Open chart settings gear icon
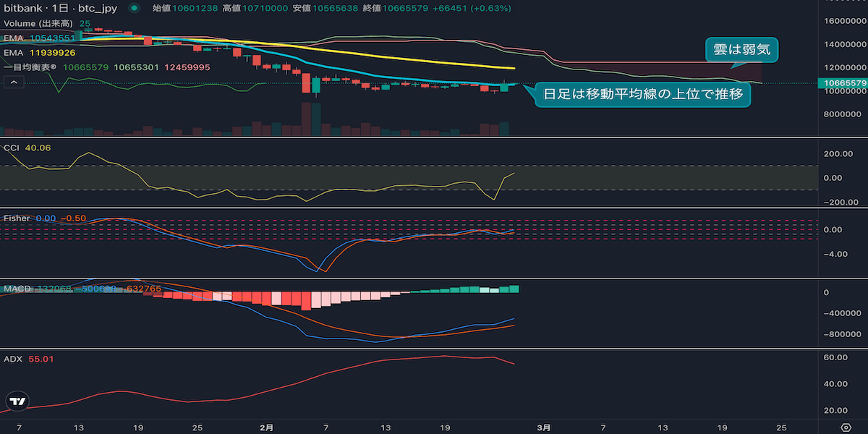The width and height of the screenshot is (868, 434). pos(846,427)
